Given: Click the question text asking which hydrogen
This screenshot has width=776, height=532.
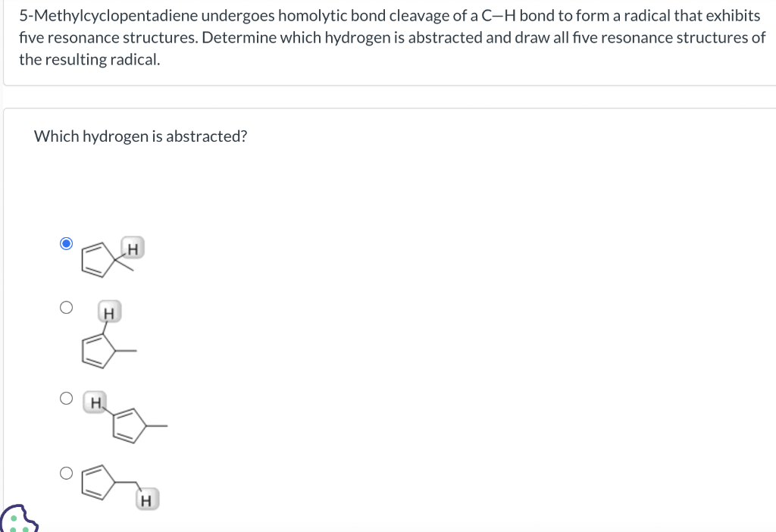Looking at the screenshot, I should point(140,136).
